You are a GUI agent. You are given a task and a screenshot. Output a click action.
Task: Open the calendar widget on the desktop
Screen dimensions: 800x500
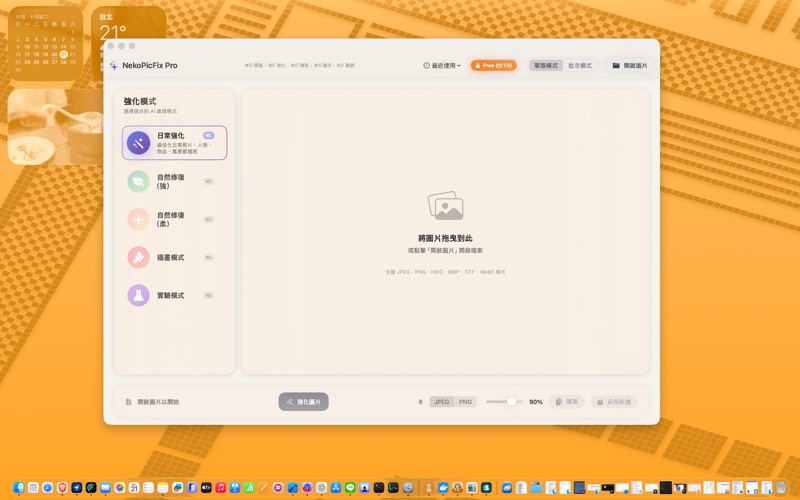pos(45,43)
